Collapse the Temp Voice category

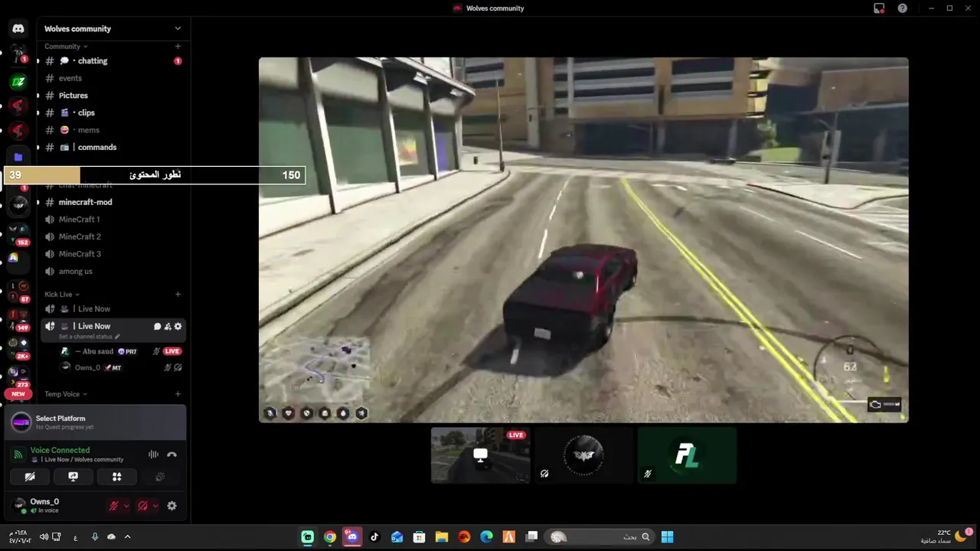pyautogui.click(x=65, y=394)
